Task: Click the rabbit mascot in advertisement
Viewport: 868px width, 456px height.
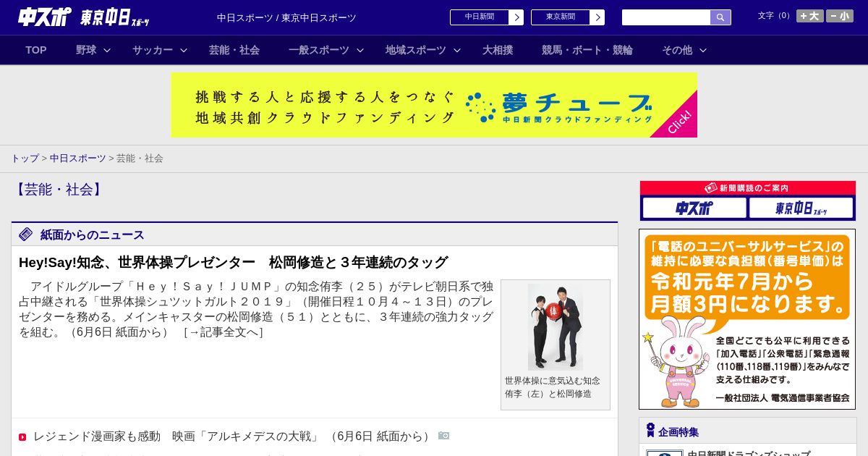Action: pyautogui.click(x=677, y=362)
